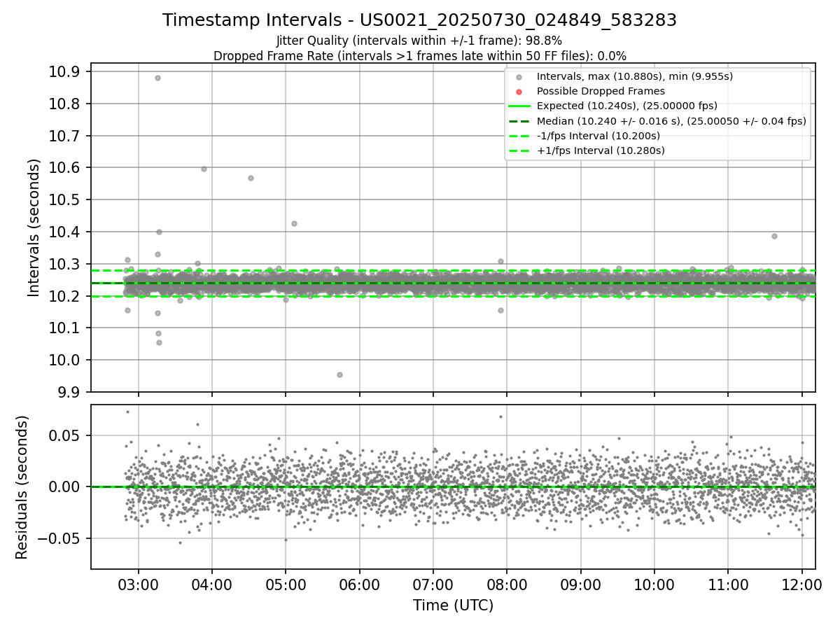Click legend entry 'Expected (10.240s), (25.00000 fps)'
Image resolution: width=840 pixels, height=630 pixels.
tap(627, 106)
